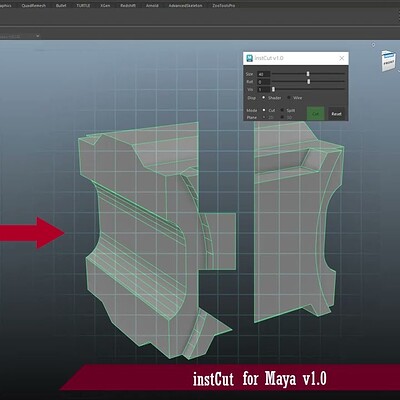Select the XGen shelf tab
Image resolution: width=400 pixels, height=400 pixels.
tap(105, 6)
